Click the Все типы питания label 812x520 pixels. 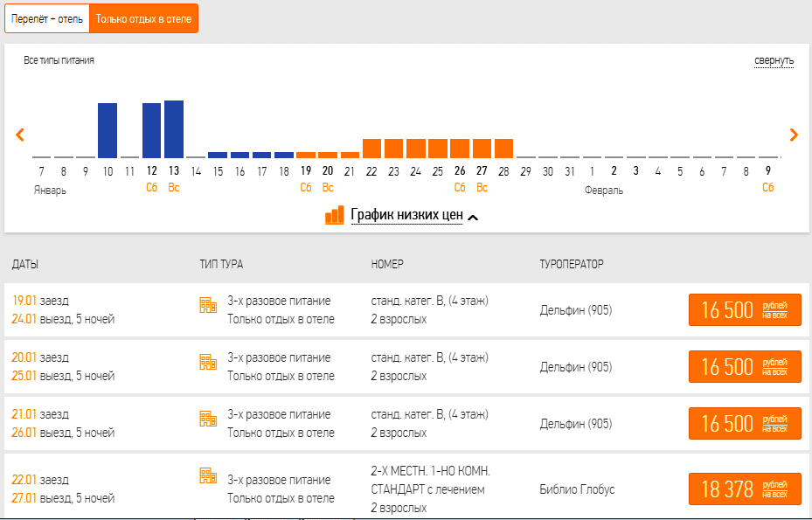click(x=59, y=60)
